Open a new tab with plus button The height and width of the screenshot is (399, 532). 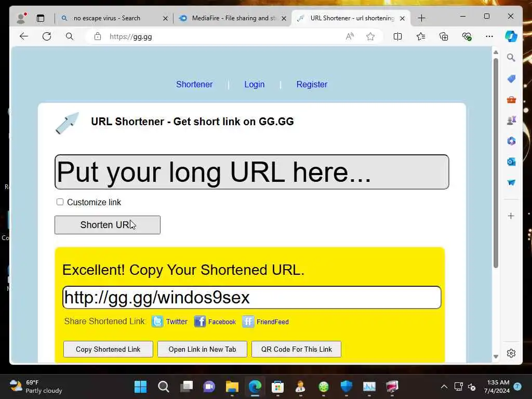(x=421, y=18)
